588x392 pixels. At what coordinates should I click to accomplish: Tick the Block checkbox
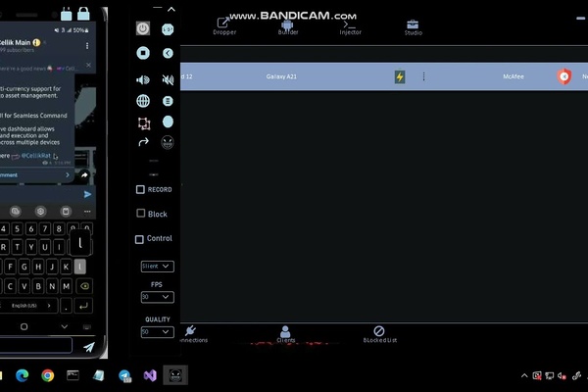tap(140, 214)
